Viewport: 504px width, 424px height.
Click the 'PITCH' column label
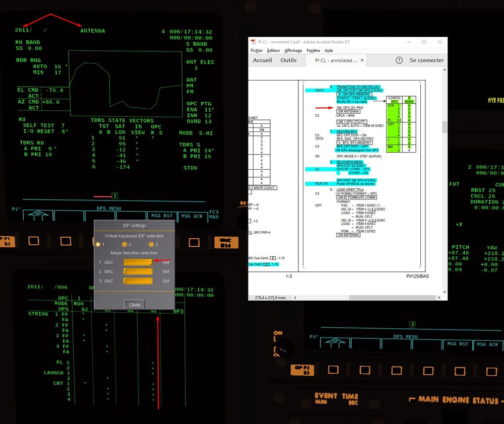(460, 247)
